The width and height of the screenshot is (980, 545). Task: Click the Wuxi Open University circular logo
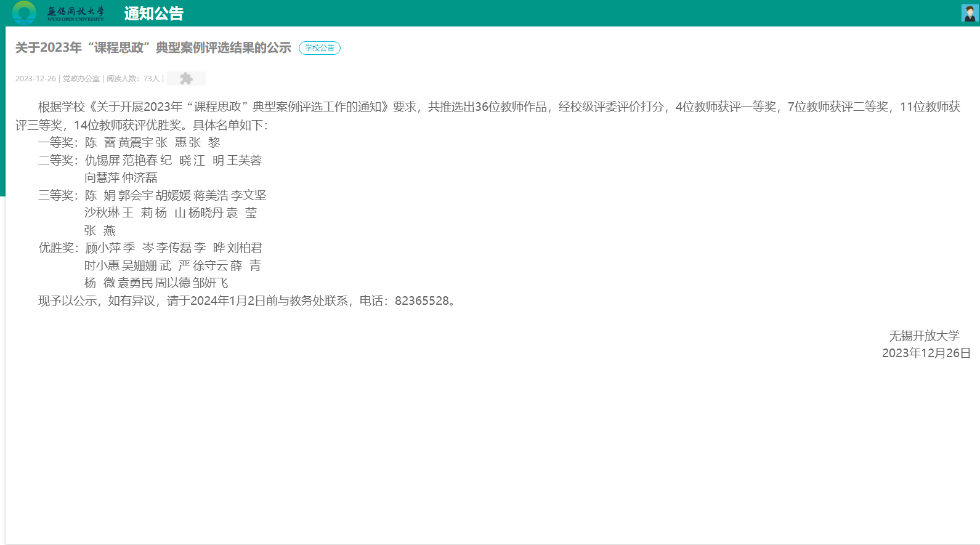pos(24,13)
